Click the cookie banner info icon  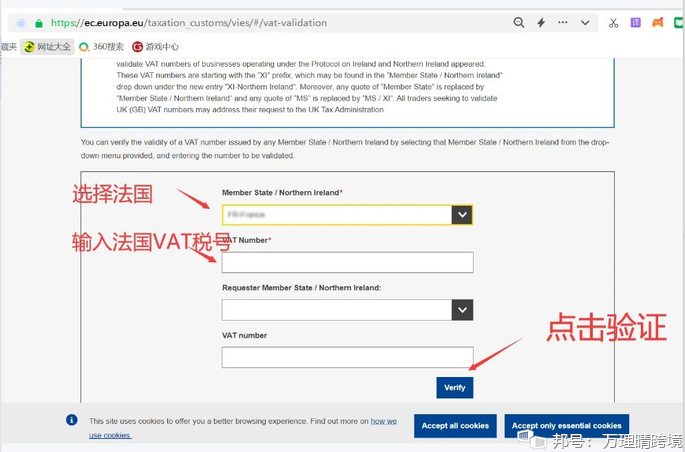click(x=72, y=420)
